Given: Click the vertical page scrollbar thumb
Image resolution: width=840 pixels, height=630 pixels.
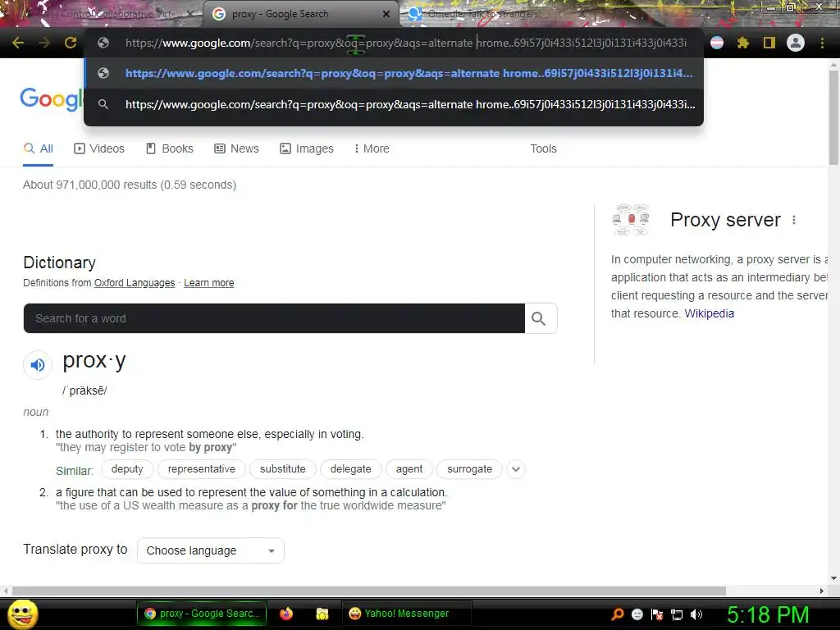Looking at the screenshot, I should click(833, 117).
